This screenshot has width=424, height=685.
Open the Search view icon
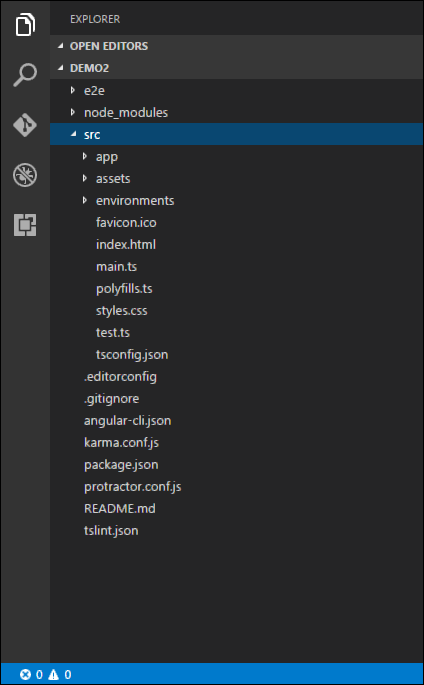[25, 75]
